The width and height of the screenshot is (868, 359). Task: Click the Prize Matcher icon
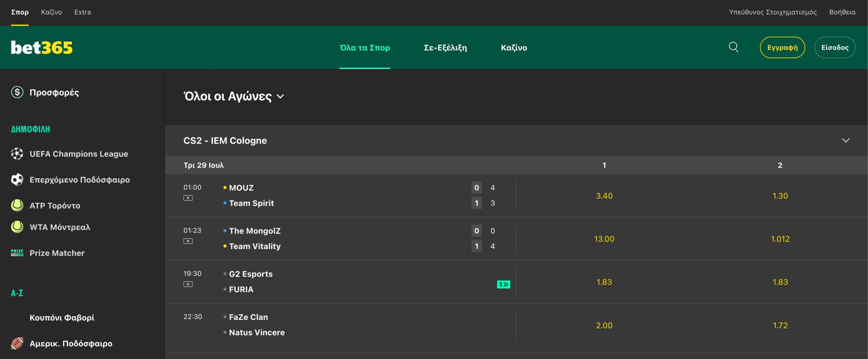[x=17, y=253]
